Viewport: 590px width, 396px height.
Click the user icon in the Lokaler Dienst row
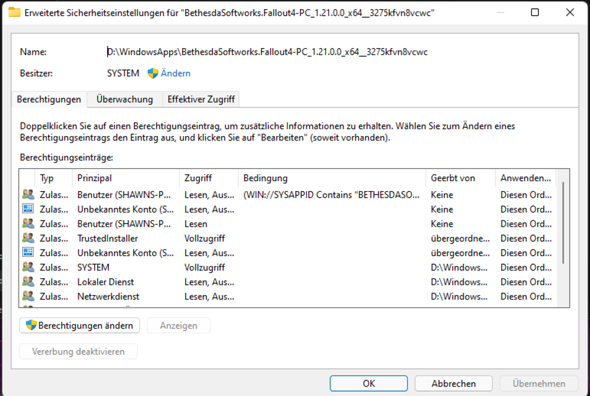28,282
